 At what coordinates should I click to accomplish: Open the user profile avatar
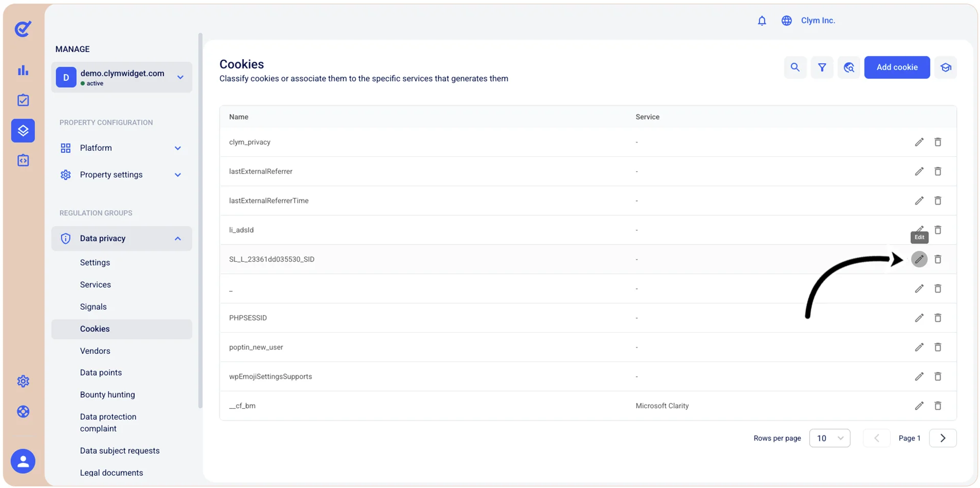pyautogui.click(x=23, y=461)
